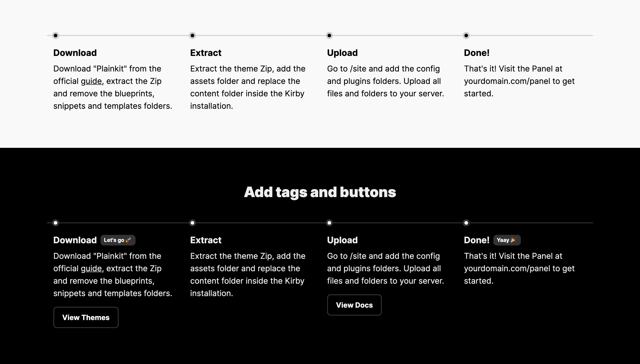Click the Add tags and buttons heading
640x364 pixels.
coord(320,192)
